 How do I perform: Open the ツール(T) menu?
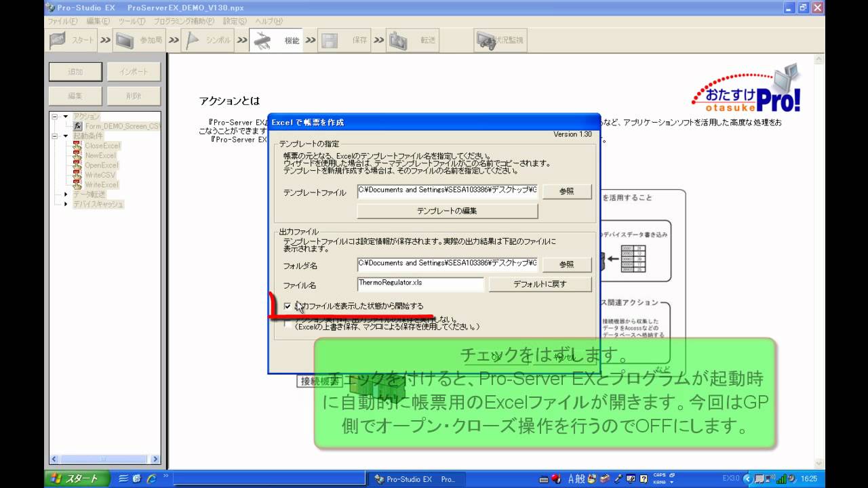(132, 21)
